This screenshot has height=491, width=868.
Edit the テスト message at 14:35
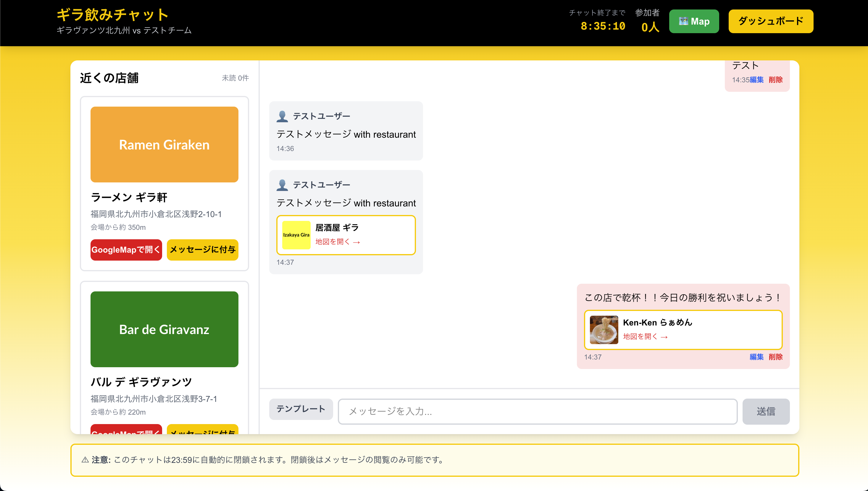pyautogui.click(x=756, y=80)
